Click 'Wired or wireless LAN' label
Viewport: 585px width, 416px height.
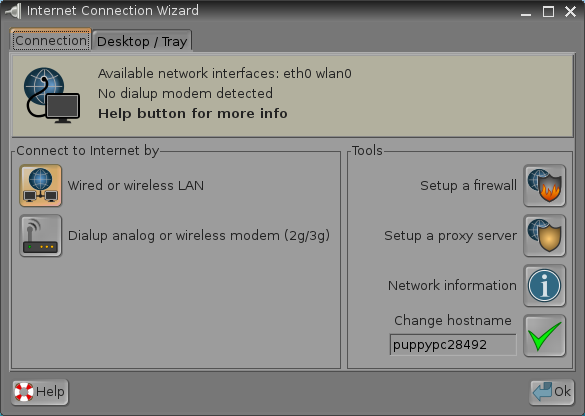click(x=136, y=185)
